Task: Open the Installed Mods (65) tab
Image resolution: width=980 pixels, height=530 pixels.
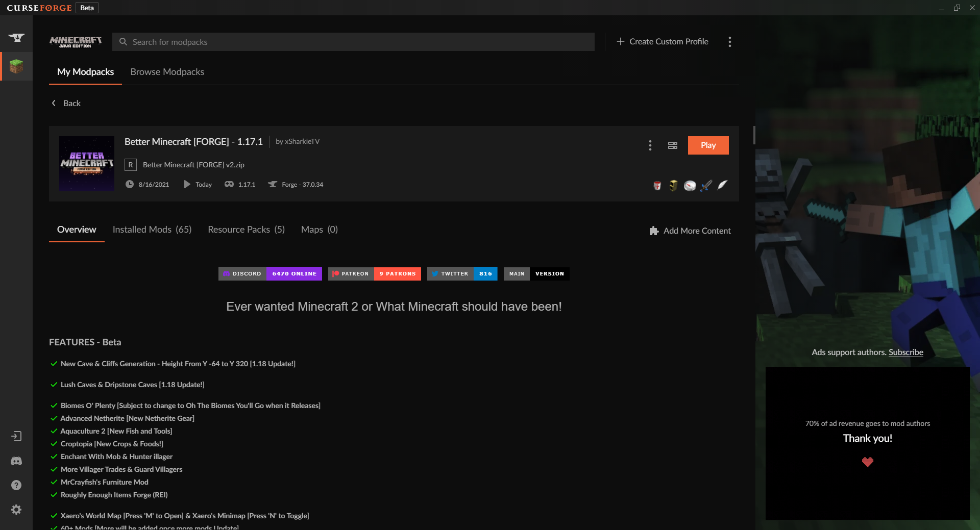Action: [x=152, y=230]
